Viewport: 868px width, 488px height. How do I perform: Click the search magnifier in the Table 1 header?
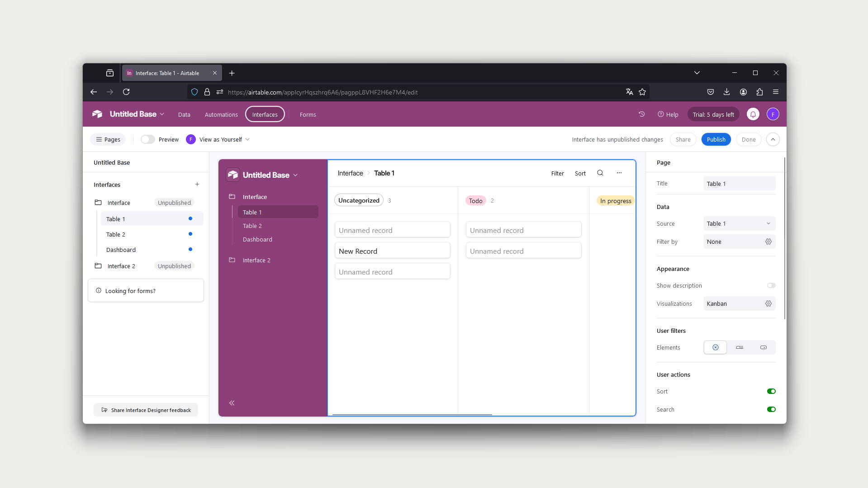[x=600, y=173]
